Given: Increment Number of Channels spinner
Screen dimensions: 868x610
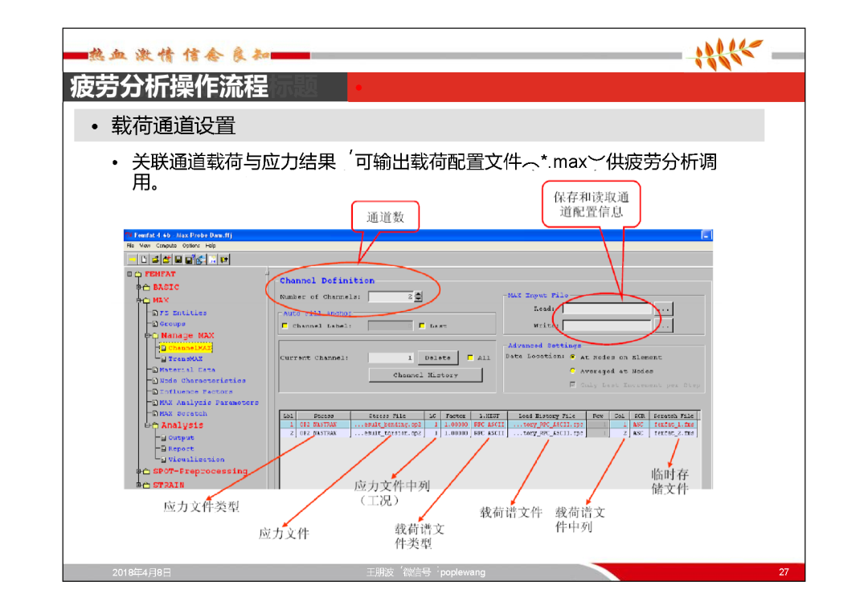Looking at the screenshot, I should (419, 294).
